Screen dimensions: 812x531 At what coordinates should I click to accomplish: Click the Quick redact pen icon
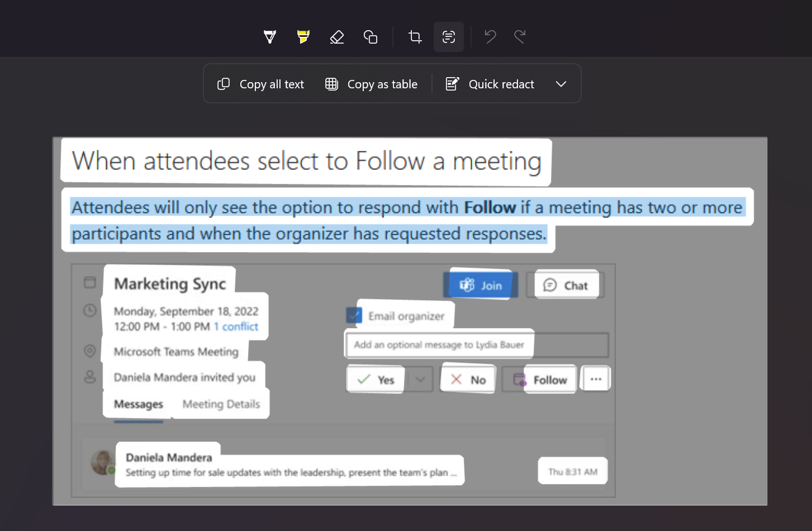452,83
